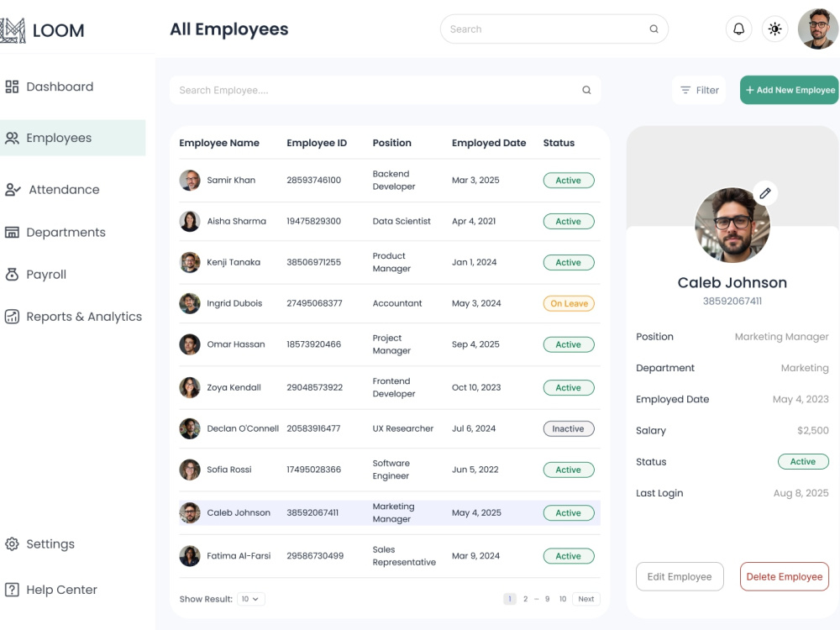
Task: Click Edit Employee button
Action: click(x=680, y=576)
